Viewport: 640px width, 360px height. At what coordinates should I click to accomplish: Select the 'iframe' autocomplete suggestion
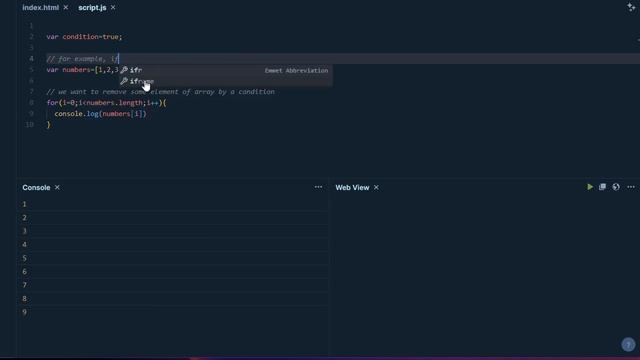(x=226, y=81)
